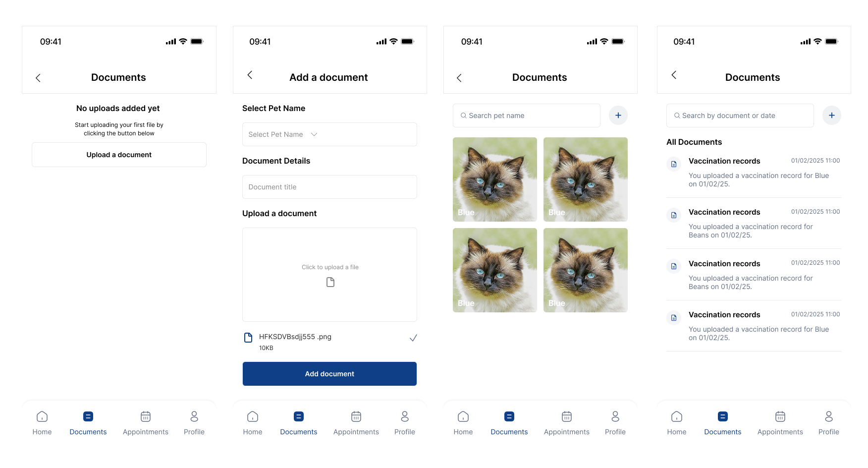Focus the Document title input field
The image size is (868, 468).
tap(329, 187)
